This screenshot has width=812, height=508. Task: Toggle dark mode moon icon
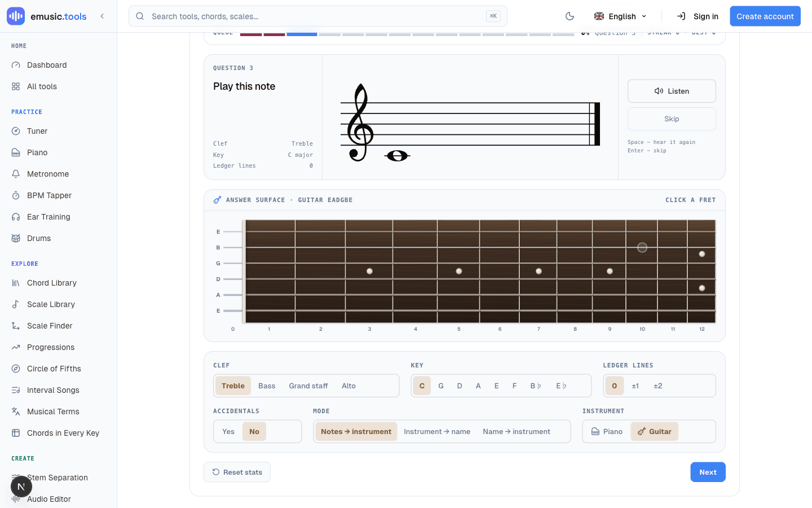(x=570, y=16)
